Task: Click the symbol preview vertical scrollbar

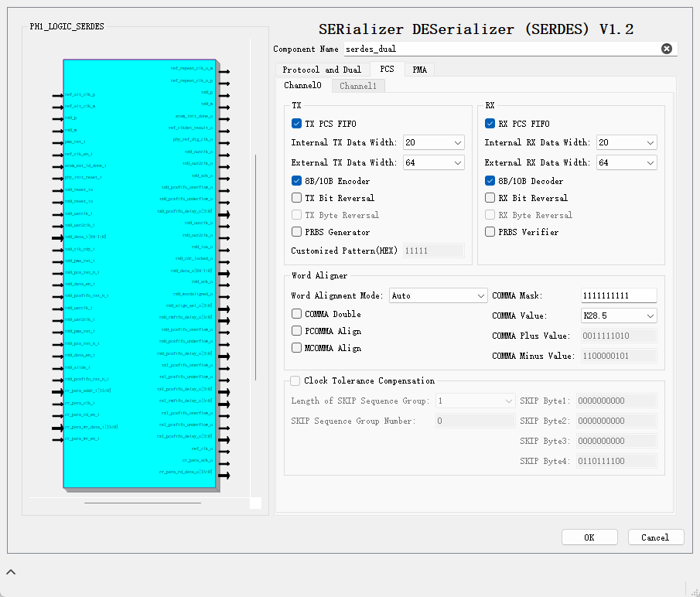Action: coord(256,268)
